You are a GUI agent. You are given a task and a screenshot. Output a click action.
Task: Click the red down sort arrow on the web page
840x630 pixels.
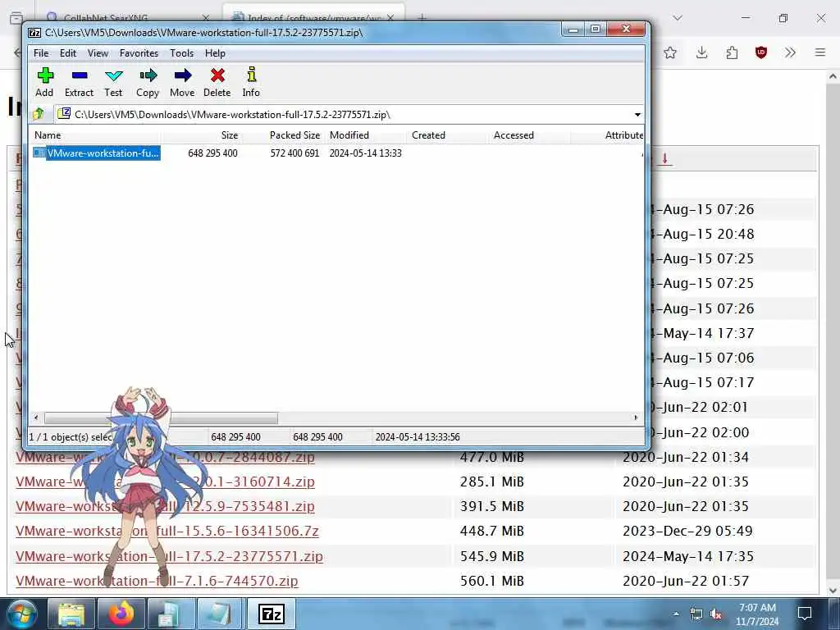click(664, 158)
